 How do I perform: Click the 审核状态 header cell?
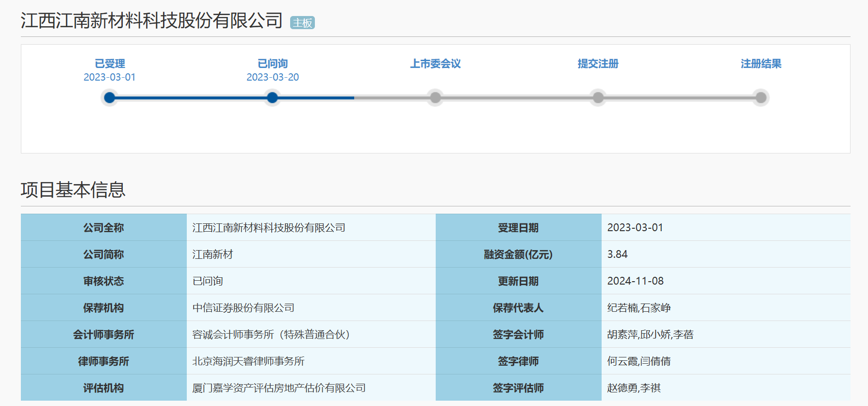(103, 281)
